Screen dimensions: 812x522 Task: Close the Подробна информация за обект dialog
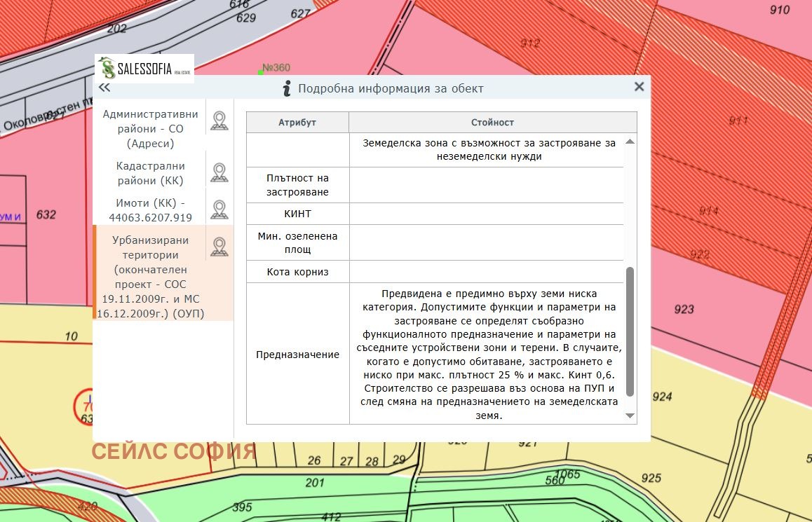(x=639, y=87)
